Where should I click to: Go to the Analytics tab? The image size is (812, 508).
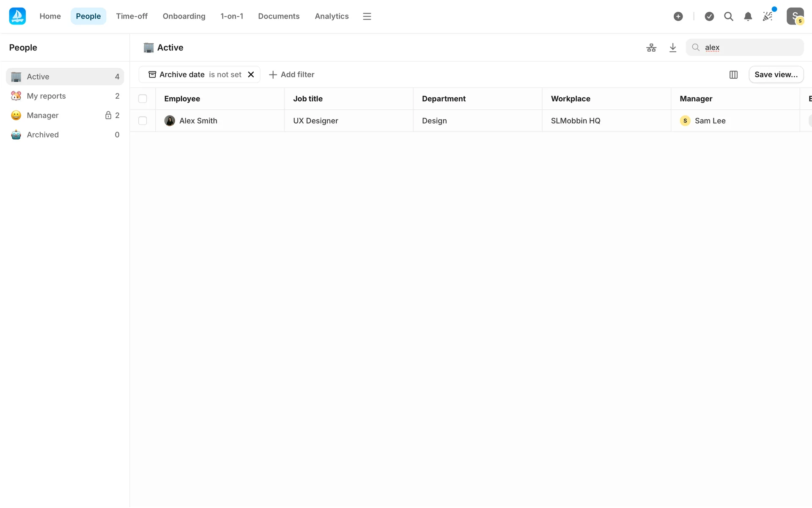pyautogui.click(x=332, y=16)
